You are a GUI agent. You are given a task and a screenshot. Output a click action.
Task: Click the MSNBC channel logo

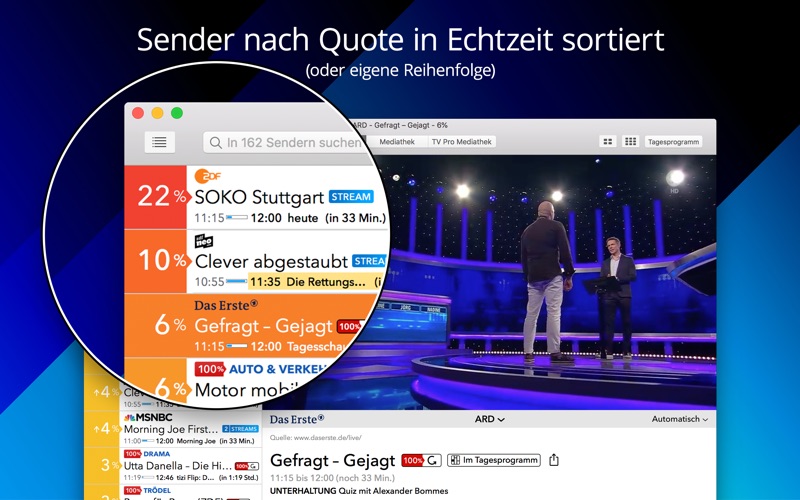click(148, 417)
